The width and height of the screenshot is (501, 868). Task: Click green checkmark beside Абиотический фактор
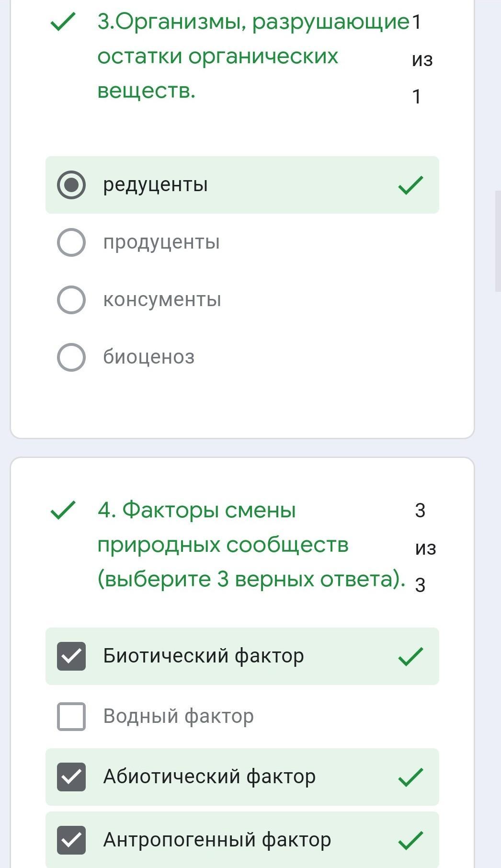tap(410, 777)
